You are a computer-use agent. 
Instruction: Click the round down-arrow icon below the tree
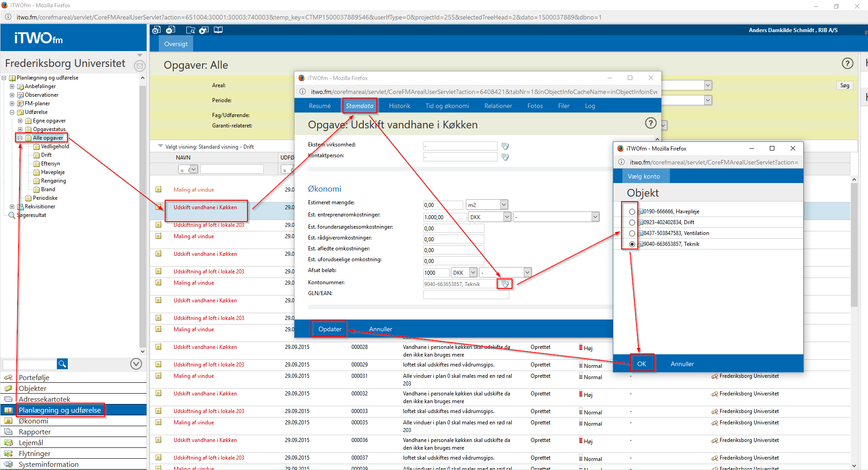(x=136, y=364)
